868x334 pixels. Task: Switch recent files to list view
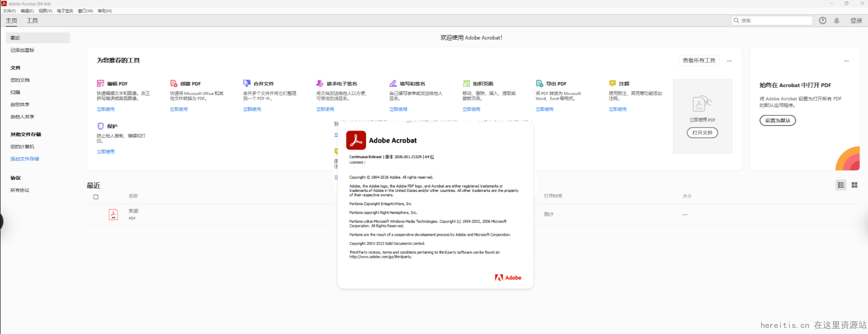(841, 185)
